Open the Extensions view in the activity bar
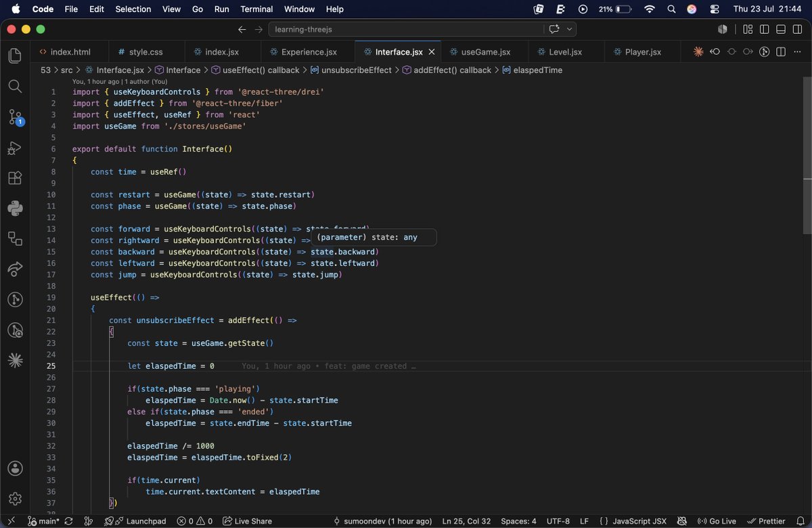 tap(15, 178)
